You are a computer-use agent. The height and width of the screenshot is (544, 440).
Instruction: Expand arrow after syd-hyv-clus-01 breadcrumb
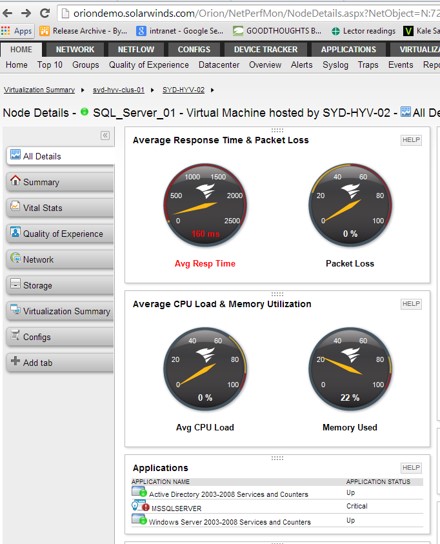pyautogui.click(x=152, y=90)
